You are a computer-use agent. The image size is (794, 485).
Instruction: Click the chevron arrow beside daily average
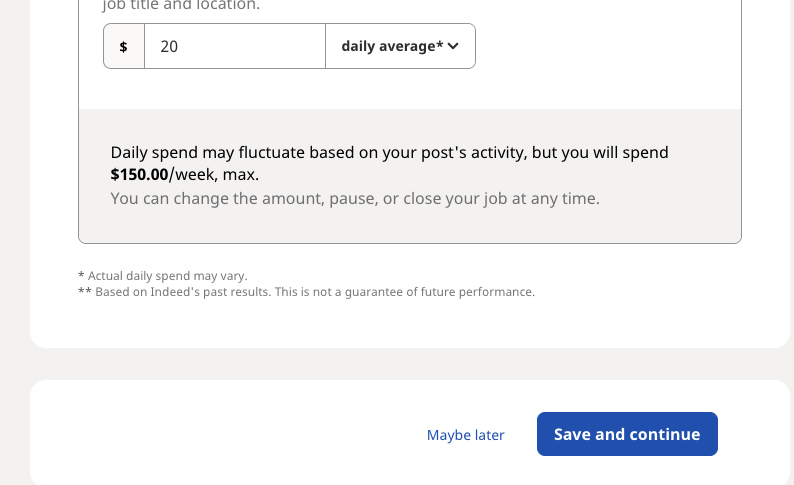click(453, 46)
